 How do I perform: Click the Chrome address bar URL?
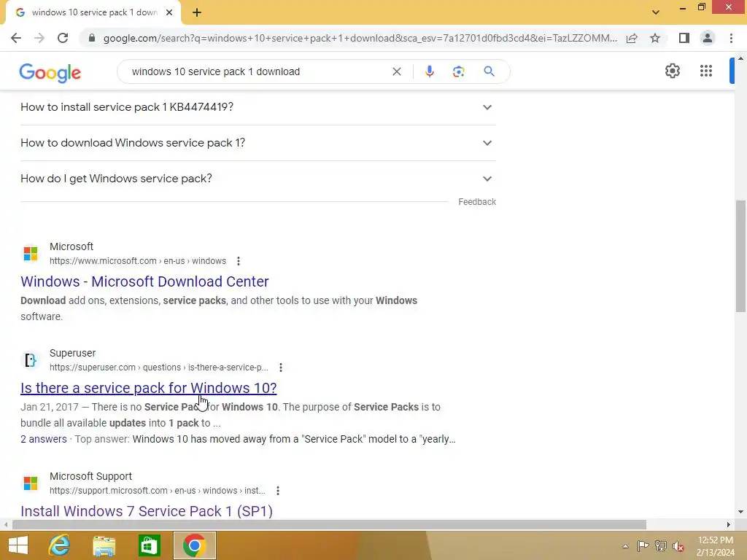(360, 38)
